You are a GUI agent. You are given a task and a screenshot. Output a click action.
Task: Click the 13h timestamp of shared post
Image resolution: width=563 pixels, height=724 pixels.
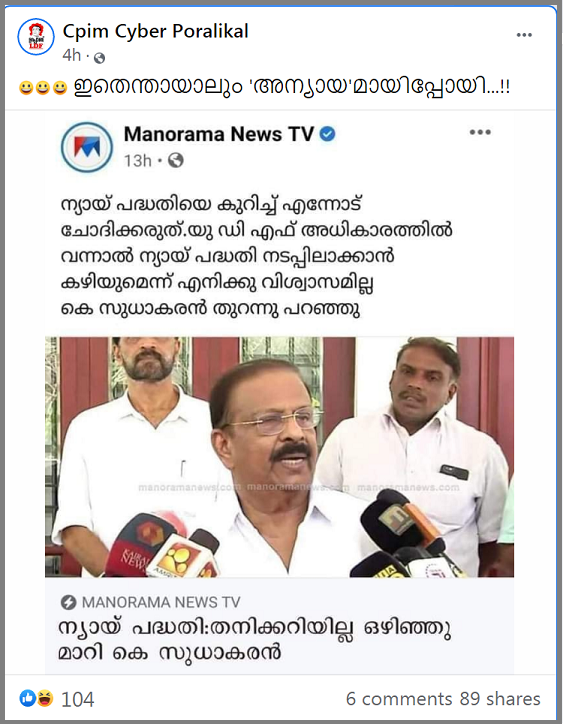[138, 161]
